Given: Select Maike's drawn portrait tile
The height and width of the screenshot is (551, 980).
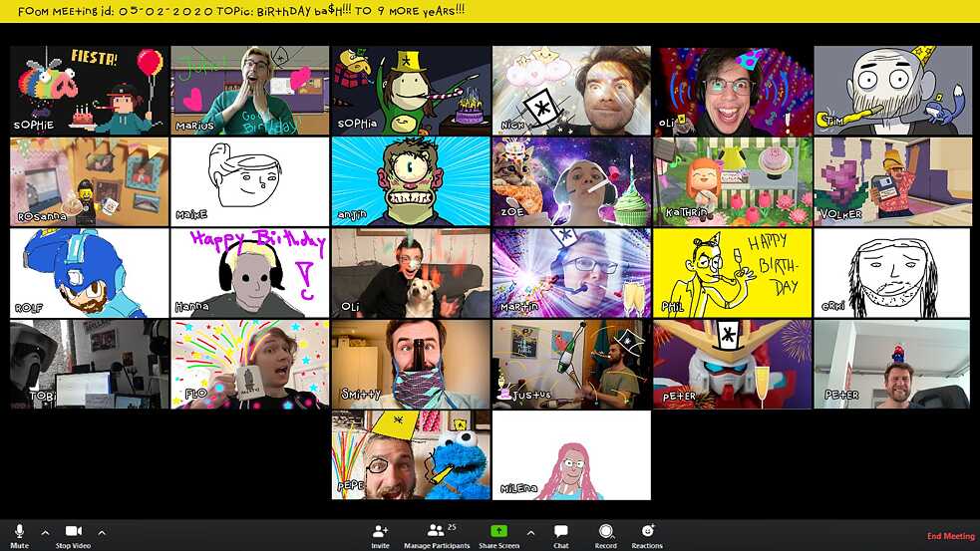Looking at the screenshot, I should click(250, 181).
